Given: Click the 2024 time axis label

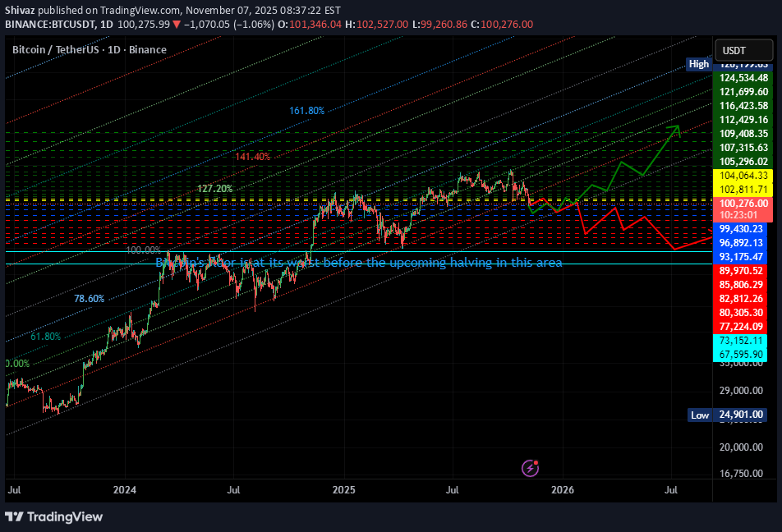Looking at the screenshot, I should [124, 489].
